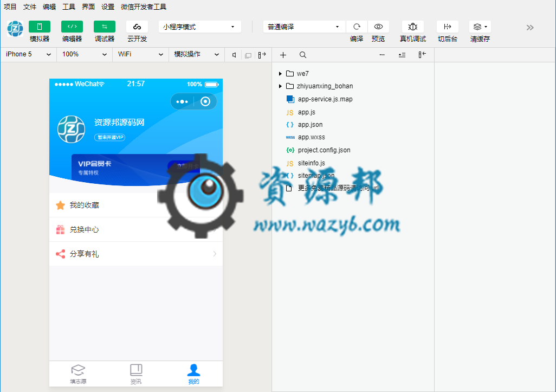Click the collapse-all tree icon
Image resolution: width=556 pixels, height=392 pixels.
(402, 55)
